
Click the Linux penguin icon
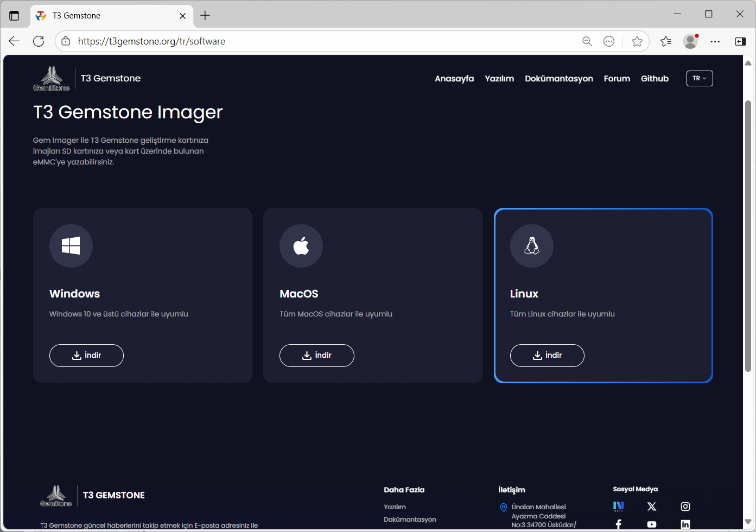click(x=532, y=246)
